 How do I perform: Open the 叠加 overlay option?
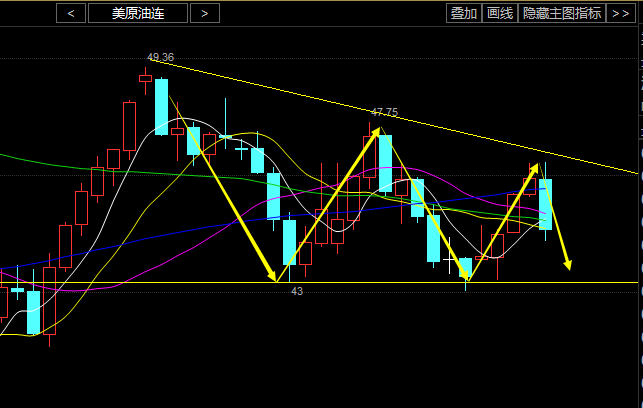pos(463,13)
